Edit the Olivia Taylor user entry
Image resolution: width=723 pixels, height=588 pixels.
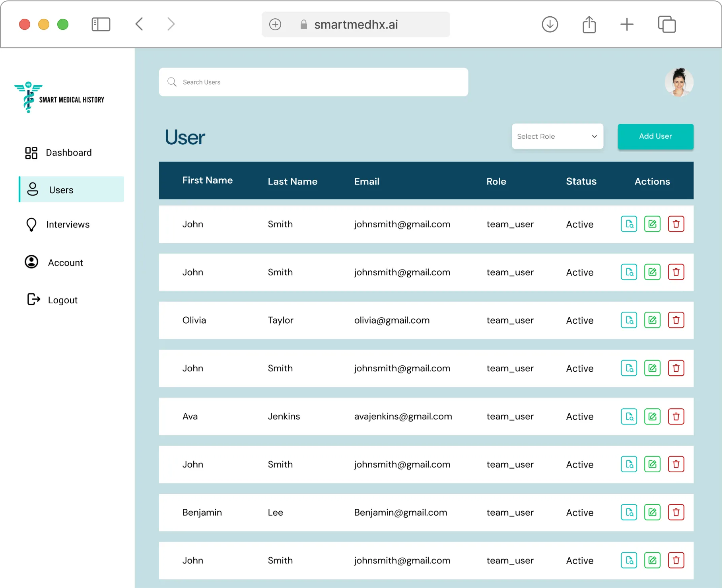point(652,320)
